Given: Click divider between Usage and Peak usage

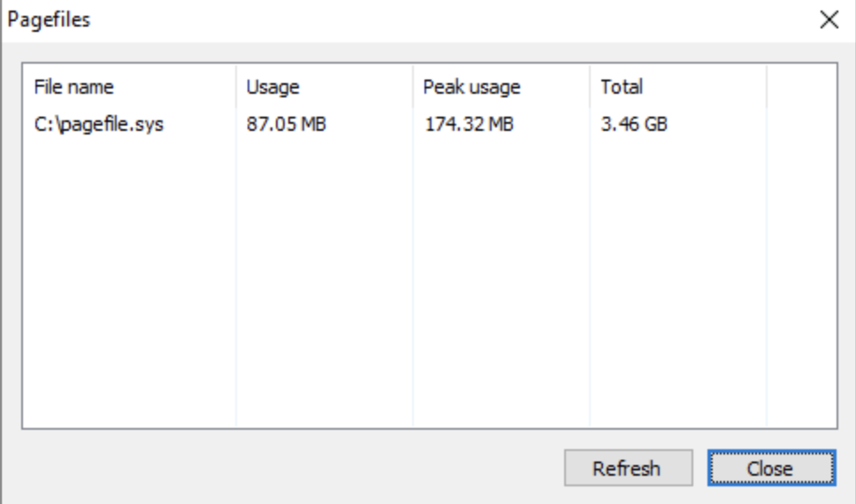Looking at the screenshot, I should 413,88.
